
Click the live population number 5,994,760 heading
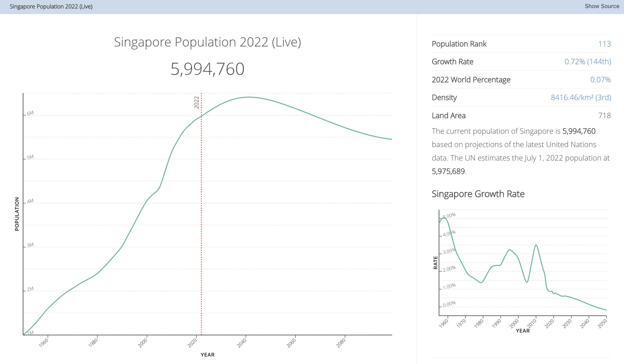[207, 69]
